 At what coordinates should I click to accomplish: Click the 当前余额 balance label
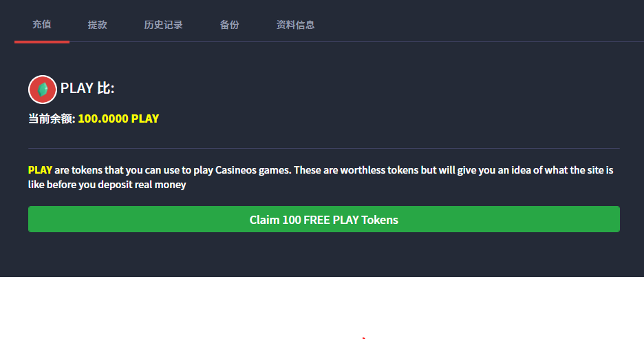pos(52,119)
